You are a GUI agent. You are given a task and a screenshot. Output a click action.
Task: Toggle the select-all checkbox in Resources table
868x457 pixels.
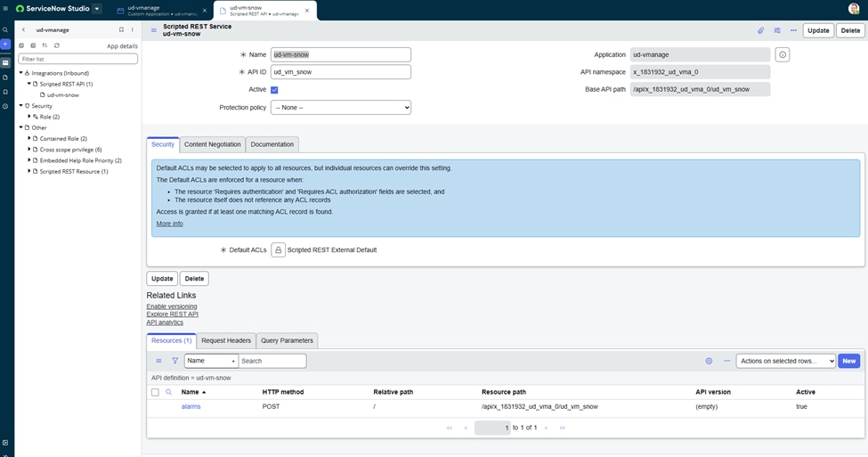point(155,392)
